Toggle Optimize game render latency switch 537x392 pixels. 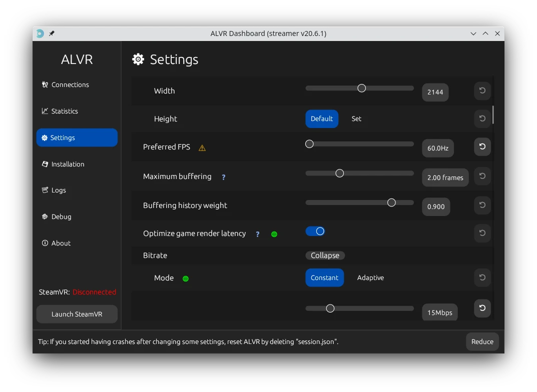point(315,231)
